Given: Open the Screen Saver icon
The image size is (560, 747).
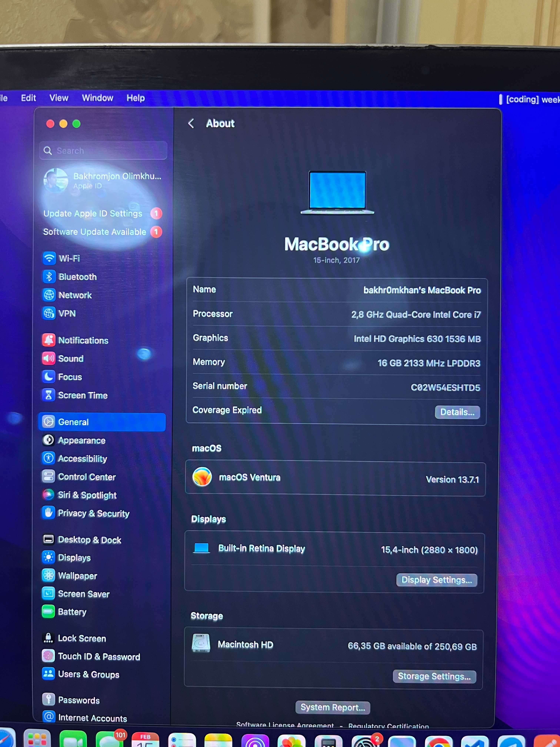Looking at the screenshot, I should [x=48, y=593].
